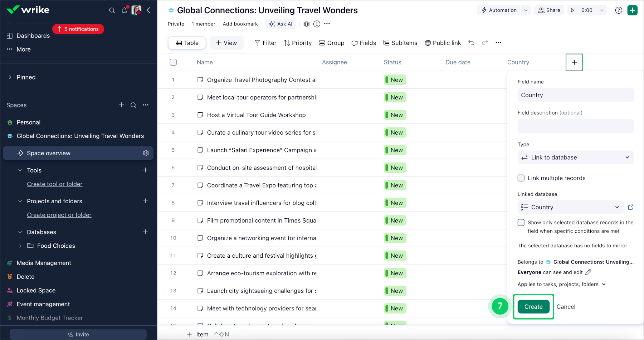Image resolution: width=644 pixels, height=340 pixels.
Task: Open the notifications bell
Action: [x=124, y=10]
